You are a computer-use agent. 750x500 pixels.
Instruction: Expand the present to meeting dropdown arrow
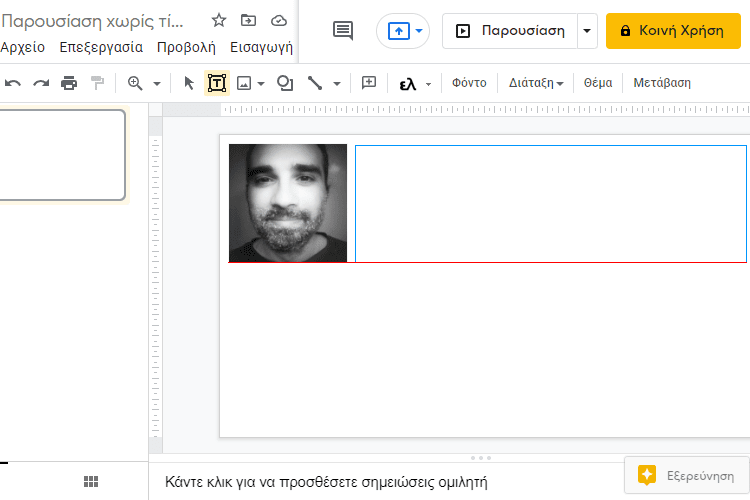click(x=419, y=31)
